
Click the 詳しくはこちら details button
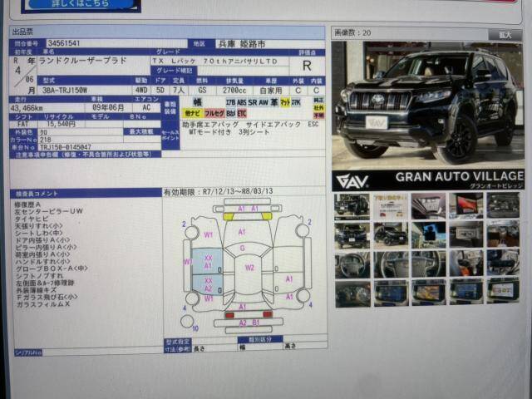pyautogui.click(x=81, y=5)
